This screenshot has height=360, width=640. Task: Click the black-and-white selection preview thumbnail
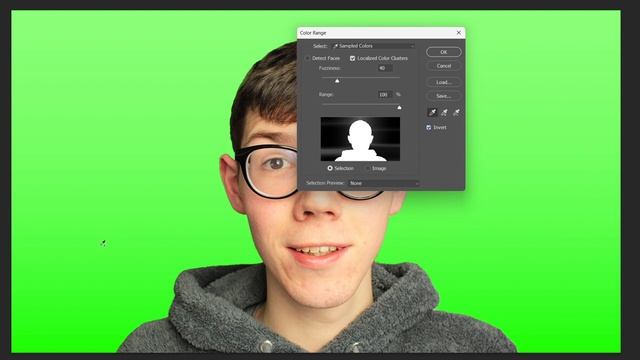(x=360, y=139)
